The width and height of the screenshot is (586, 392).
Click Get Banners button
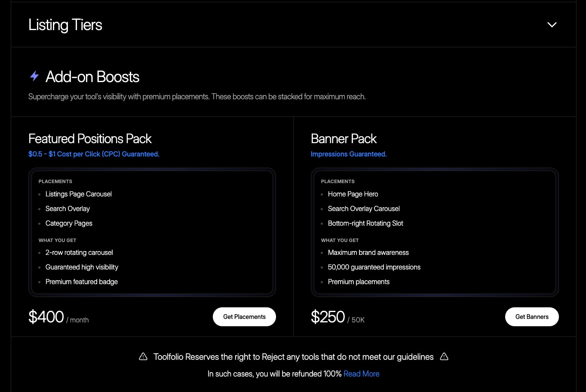pyautogui.click(x=532, y=317)
